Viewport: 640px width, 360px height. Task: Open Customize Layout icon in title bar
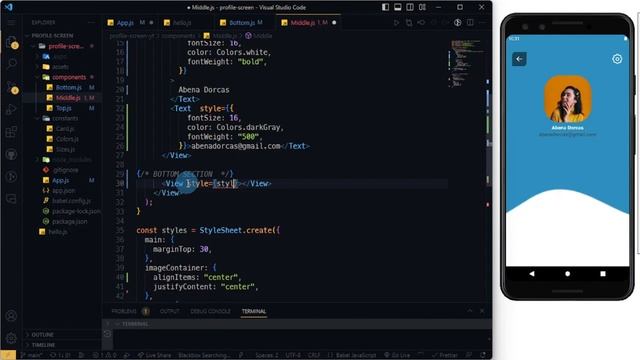coord(422,7)
